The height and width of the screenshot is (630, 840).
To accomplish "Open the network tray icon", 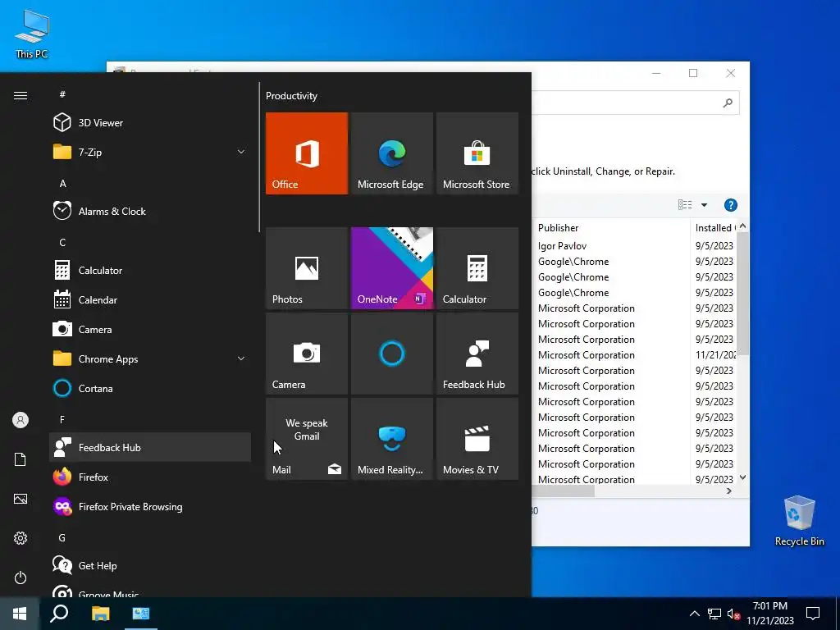I will coord(714,614).
